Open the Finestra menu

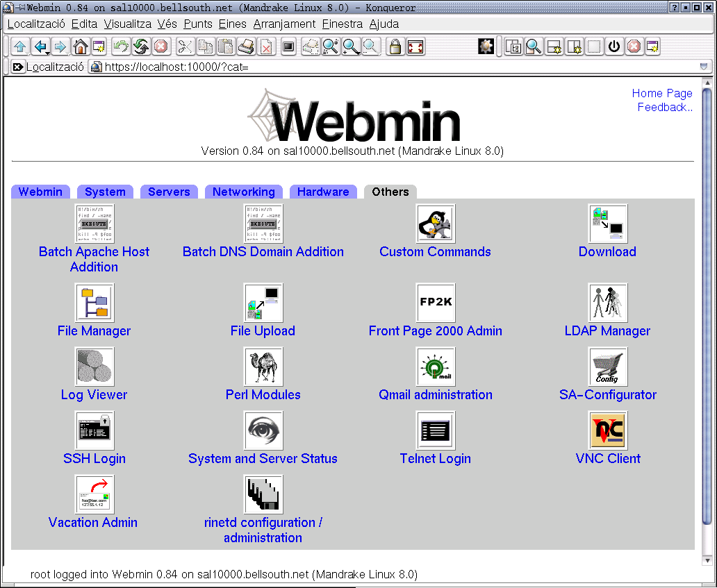click(343, 24)
